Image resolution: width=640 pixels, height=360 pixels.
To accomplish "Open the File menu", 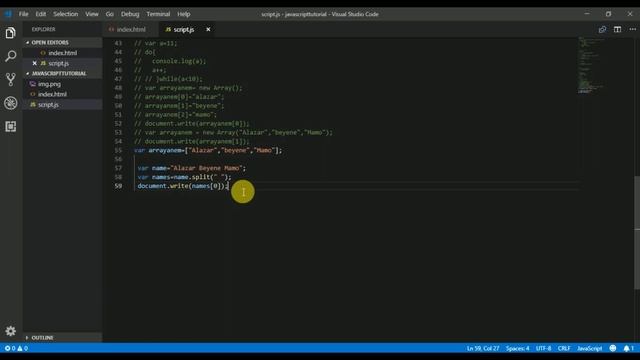I will 24,14.
